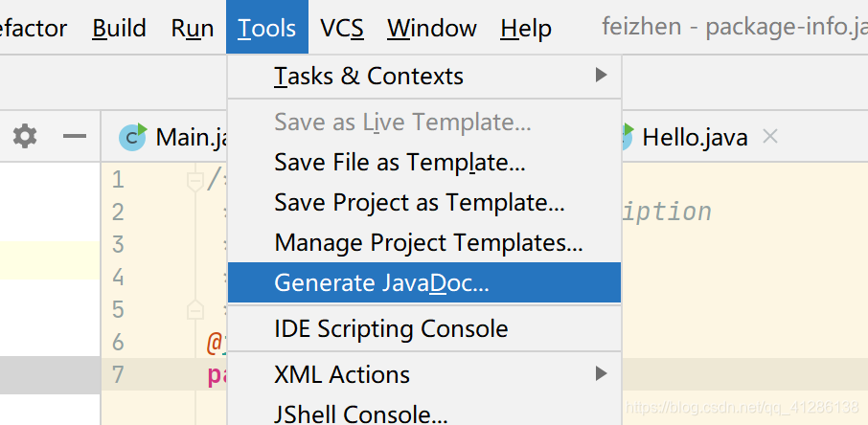
Task: Open the Build menu
Action: click(120, 28)
